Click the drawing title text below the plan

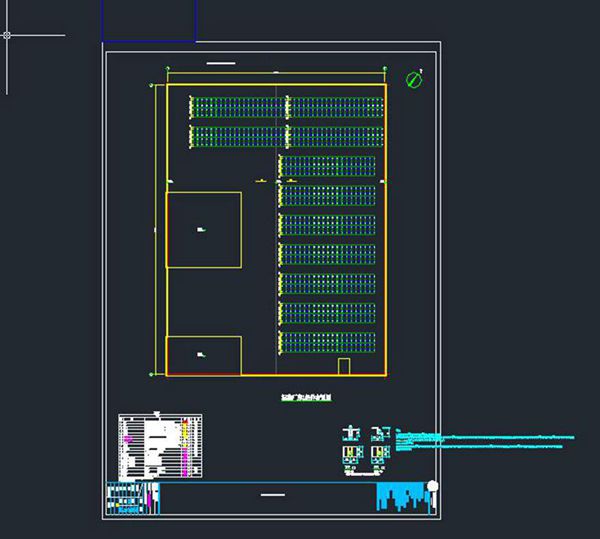[306, 398]
